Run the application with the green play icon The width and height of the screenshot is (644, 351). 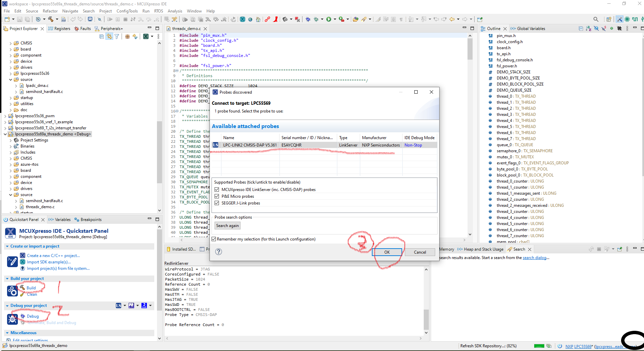(329, 19)
